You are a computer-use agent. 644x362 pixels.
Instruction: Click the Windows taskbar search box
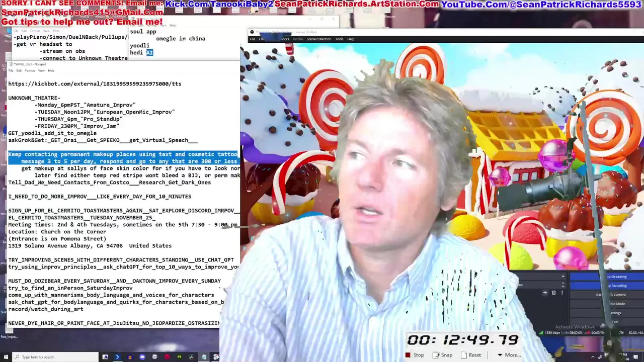[x=55, y=357]
